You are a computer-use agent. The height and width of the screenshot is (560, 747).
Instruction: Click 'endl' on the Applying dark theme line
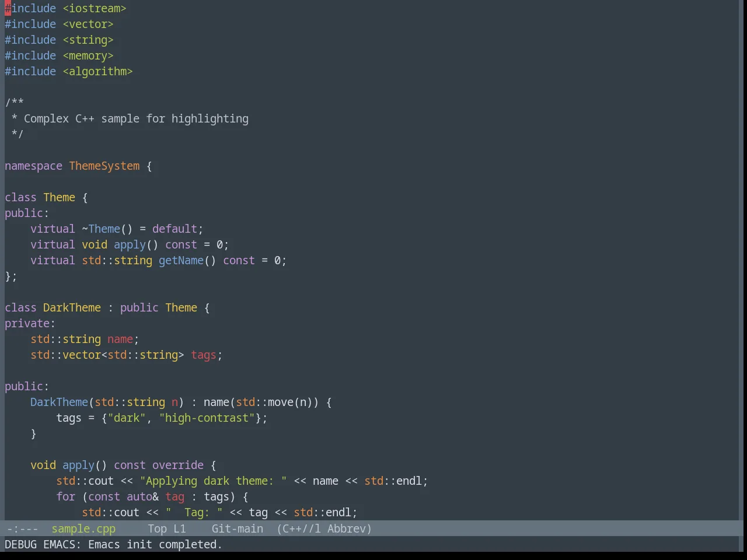(409, 481)
